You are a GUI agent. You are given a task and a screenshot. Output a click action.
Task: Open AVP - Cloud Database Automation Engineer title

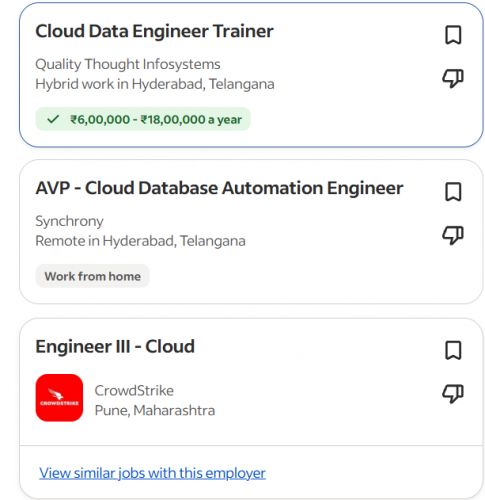[x=219, y=188]
